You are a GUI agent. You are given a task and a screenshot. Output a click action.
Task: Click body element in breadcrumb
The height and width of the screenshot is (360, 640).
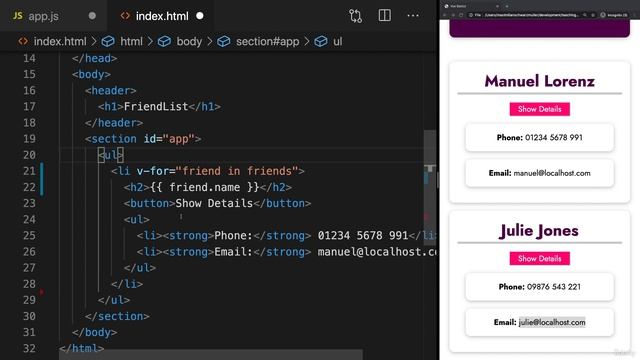pos(189,41)
